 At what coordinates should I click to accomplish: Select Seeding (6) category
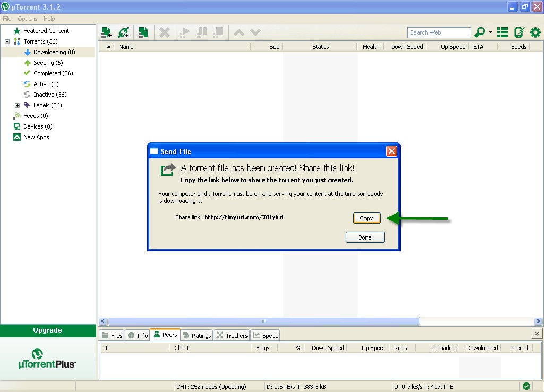coord(48,63)
